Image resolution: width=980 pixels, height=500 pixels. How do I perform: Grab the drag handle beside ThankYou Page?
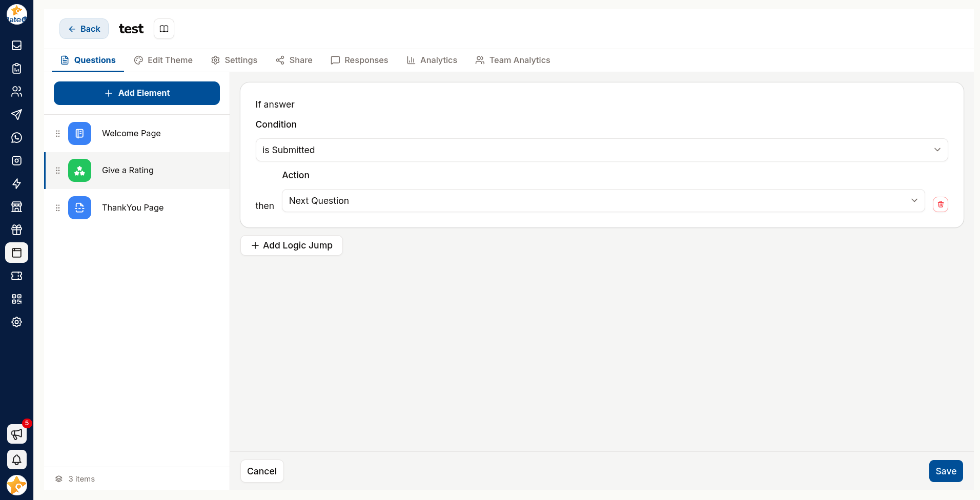coord(58,208)
